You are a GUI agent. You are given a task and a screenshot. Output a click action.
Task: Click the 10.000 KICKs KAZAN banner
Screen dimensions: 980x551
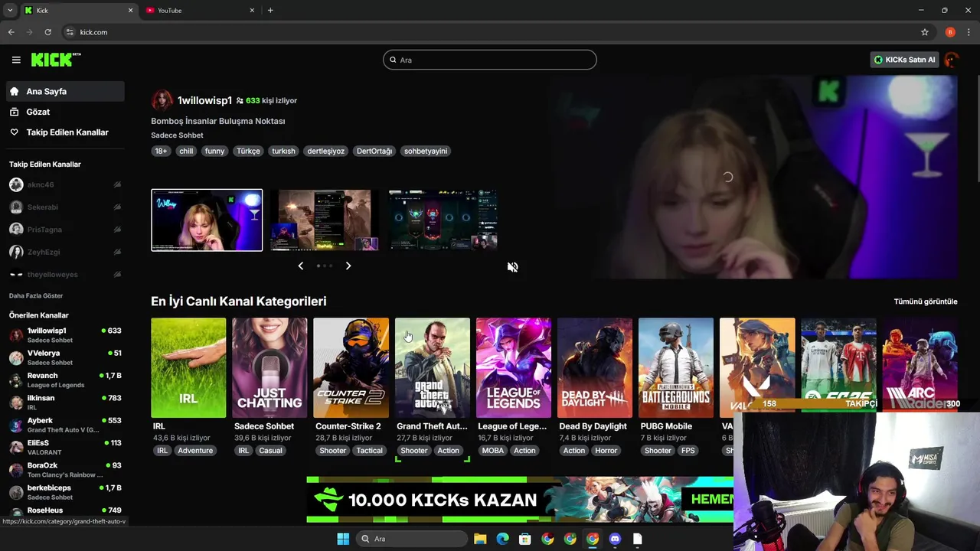(520, 500)
